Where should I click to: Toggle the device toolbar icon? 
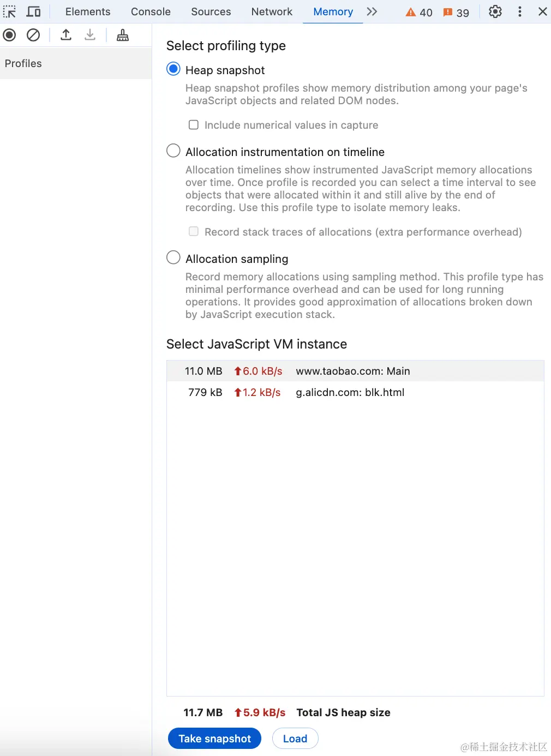tap(34, 11)
